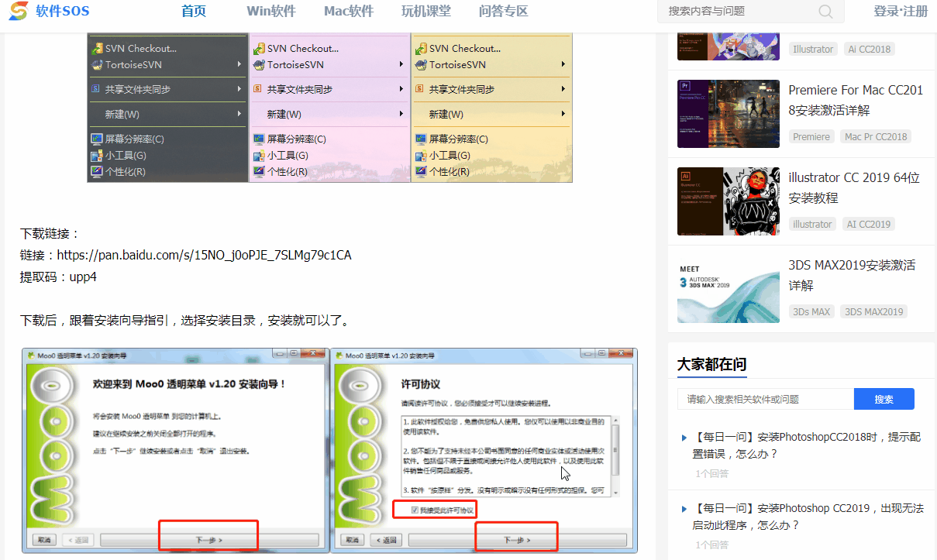
Task: Click 共享文件夹同步 icon in yellow menu
Action: (421, 89)
